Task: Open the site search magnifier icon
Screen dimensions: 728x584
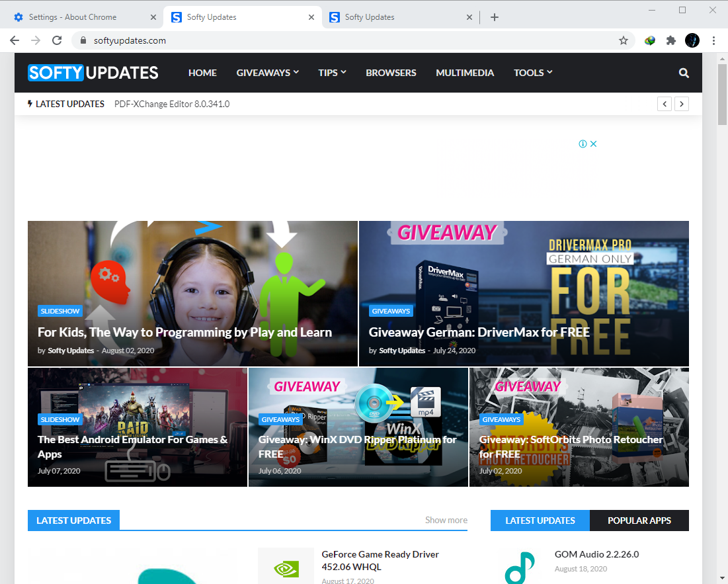Action: [684, 73]
